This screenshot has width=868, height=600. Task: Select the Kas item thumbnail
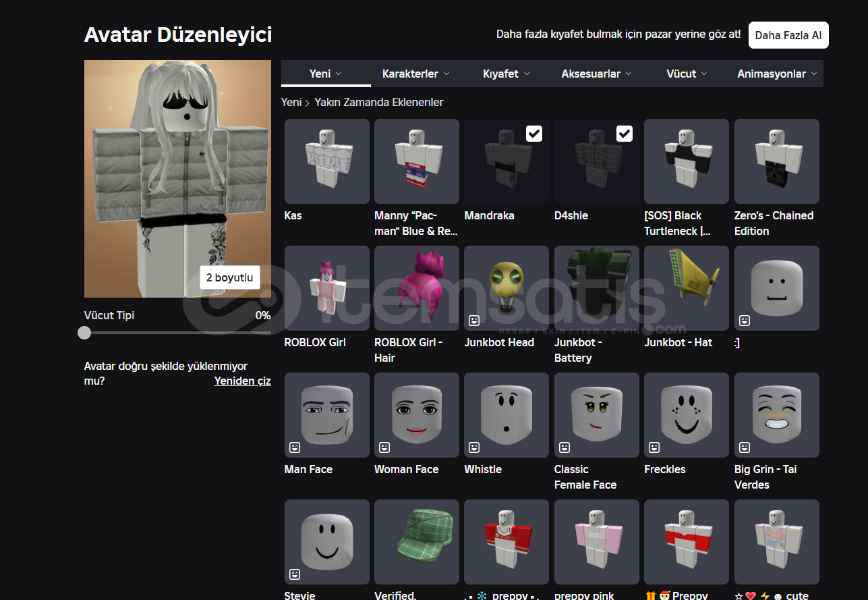pos(326,161)
